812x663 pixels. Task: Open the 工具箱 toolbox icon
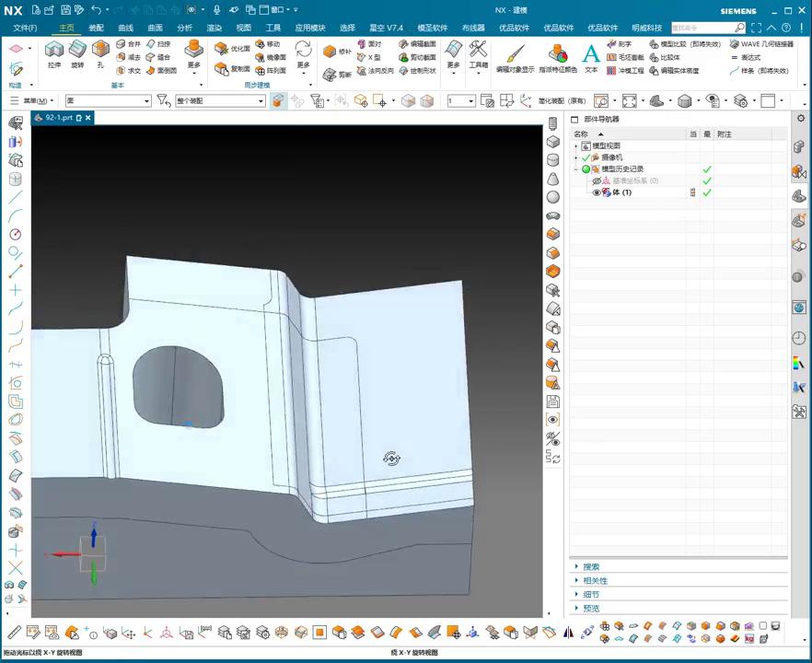pyautogui.click(x=478, y=51)
